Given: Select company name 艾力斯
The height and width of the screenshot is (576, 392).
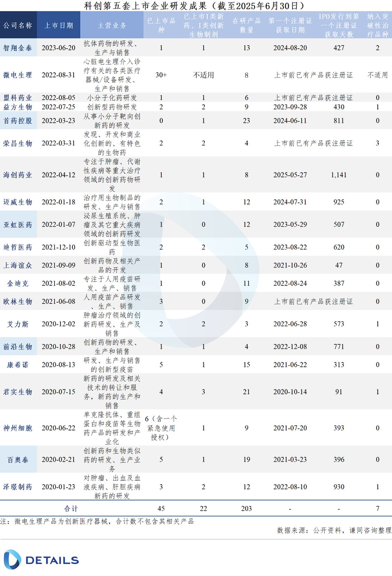Looking at the screenshot, I should (18, 324).
